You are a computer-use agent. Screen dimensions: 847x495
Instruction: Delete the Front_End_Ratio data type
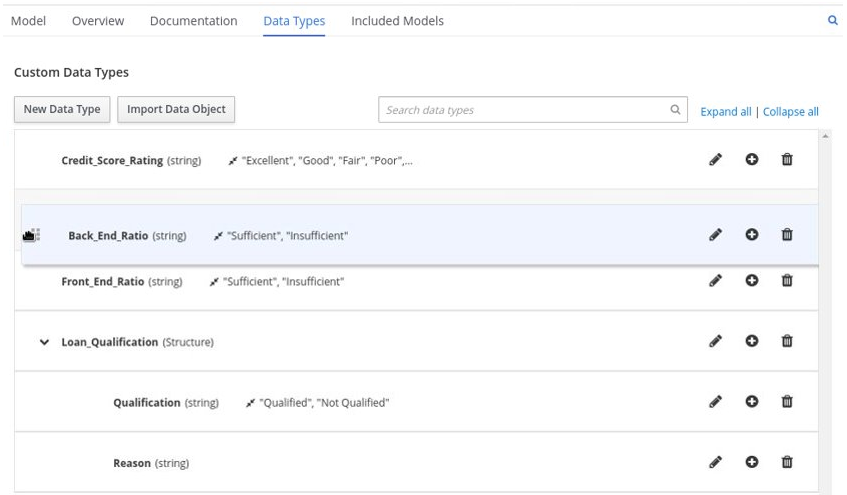click(787, 281)
